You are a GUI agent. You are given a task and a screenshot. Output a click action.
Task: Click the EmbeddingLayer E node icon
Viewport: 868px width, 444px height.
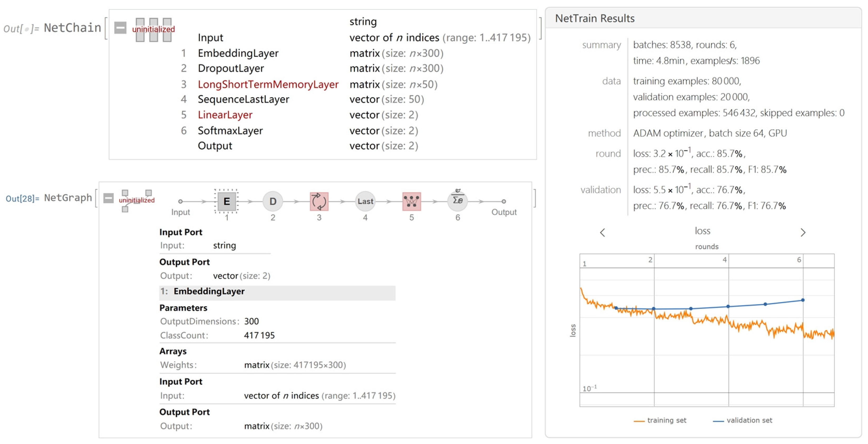coord(226,201)
